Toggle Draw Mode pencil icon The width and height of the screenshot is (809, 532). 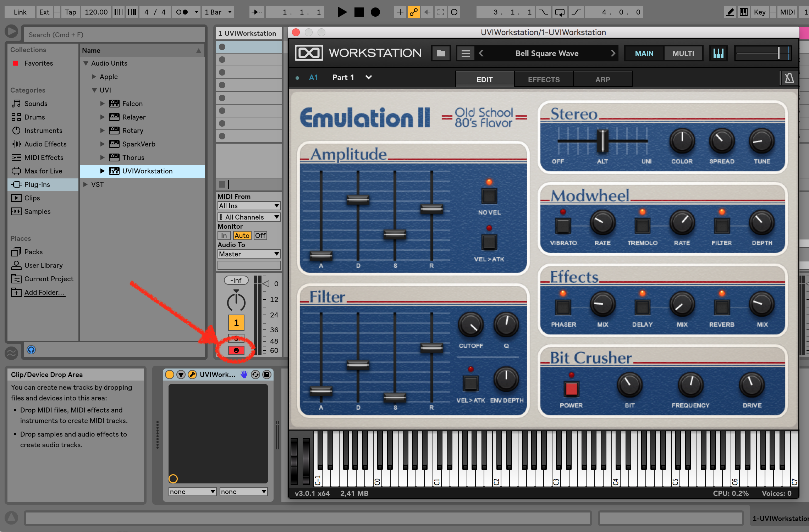[730, 12]
